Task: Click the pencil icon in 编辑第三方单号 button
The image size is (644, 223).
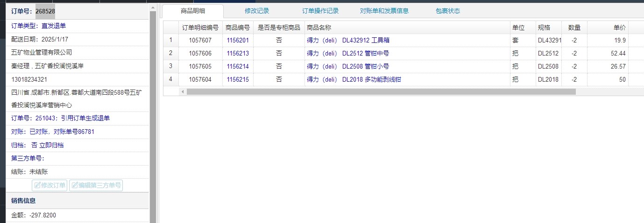Action: click(75, 185)
